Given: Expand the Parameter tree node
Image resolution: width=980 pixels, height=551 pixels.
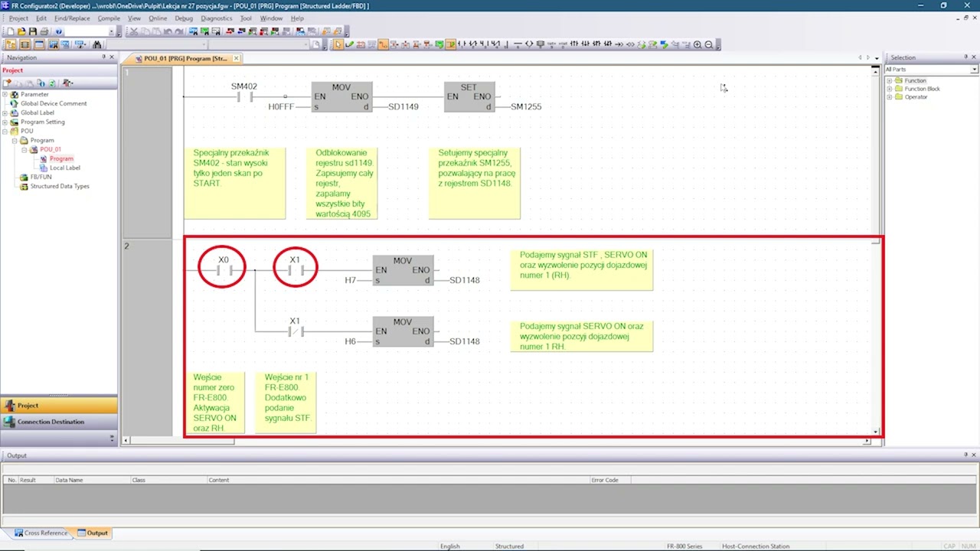Looking at the screenshot, I should pos(5,94).
